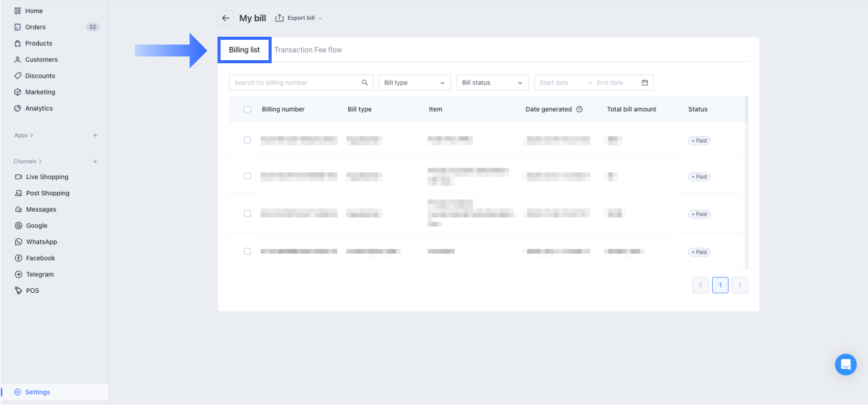Select the second bill row checkbox

(248, 176)
